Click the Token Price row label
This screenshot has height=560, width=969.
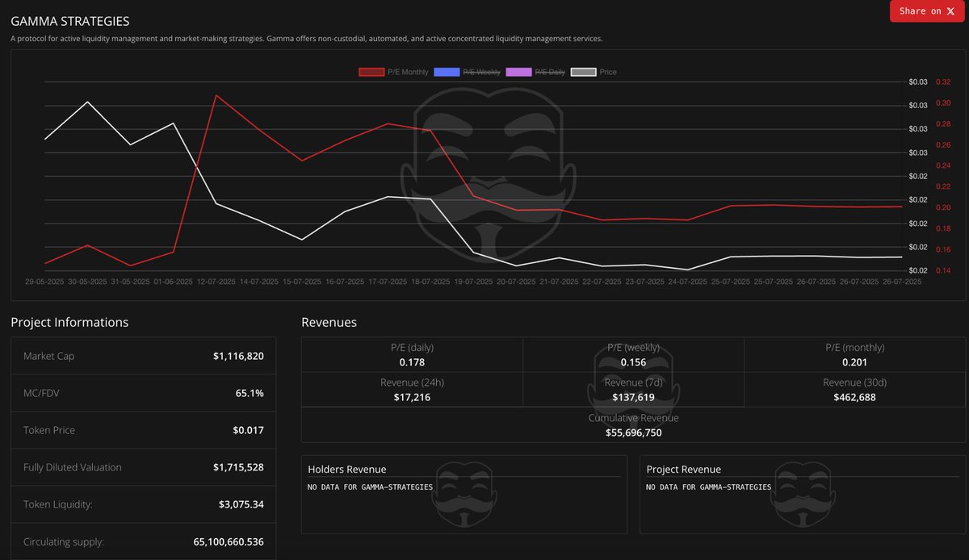(49, 430)
